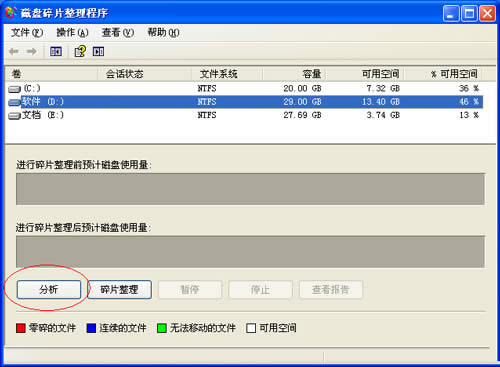This screenshot has height=367, width=500.
Task: Click the green 无法移动的文件 legend swatch
Action: pyautogui.click(x=162, y=328)
